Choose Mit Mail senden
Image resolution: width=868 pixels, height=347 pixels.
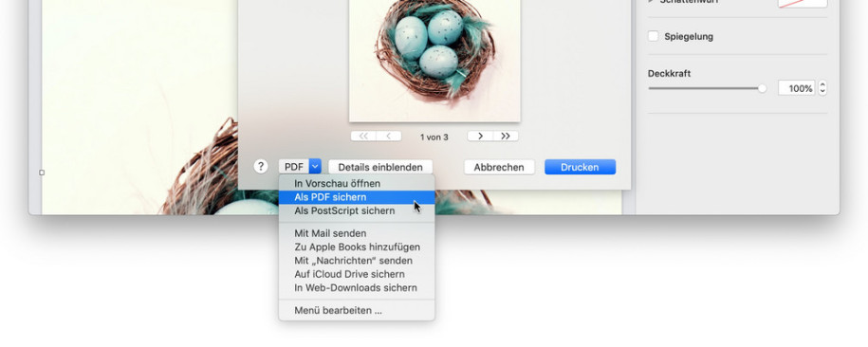point(357,233)
